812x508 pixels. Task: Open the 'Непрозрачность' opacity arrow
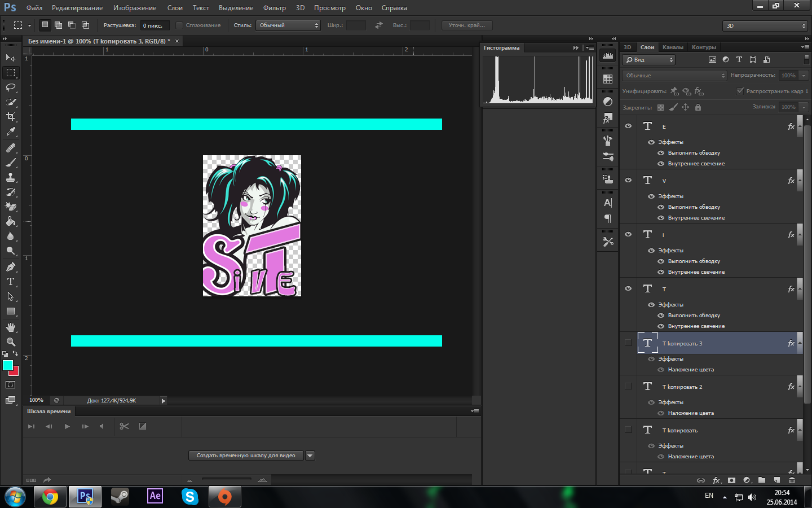[x=804, y=75]
